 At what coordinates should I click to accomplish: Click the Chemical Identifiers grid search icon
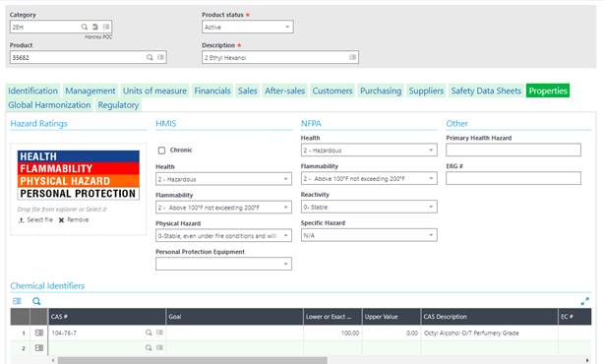[x=36, y=301]
